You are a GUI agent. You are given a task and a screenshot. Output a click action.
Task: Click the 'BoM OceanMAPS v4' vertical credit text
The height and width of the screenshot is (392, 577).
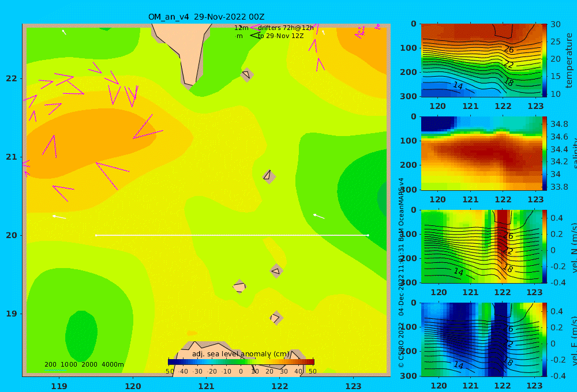pos(401,209)
